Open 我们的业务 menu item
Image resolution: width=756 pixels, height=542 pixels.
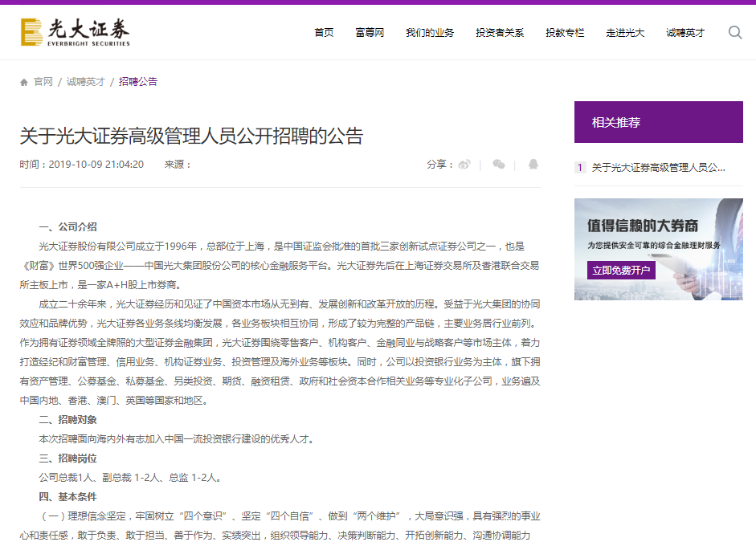(x=430, y=33)
